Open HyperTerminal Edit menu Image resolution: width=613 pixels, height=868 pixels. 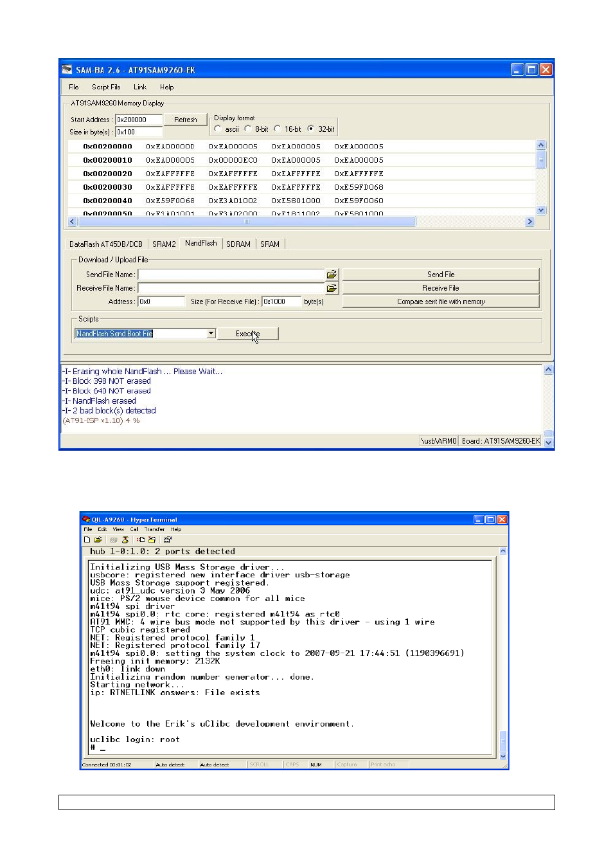click(x=102, y=529)
